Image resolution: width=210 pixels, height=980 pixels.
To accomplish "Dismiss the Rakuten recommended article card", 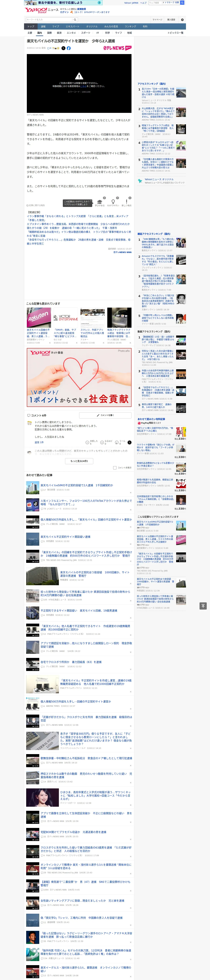I will 50,343.
